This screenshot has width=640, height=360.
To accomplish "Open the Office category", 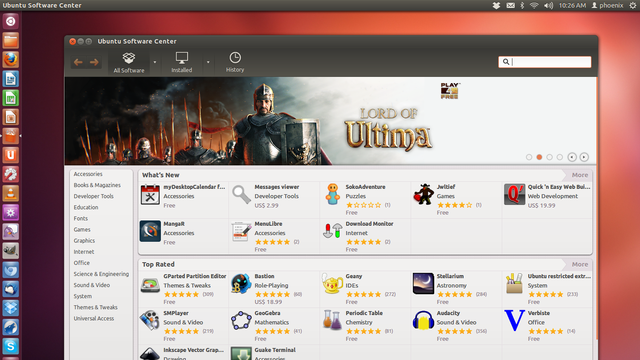I will [x=82, y=263].
